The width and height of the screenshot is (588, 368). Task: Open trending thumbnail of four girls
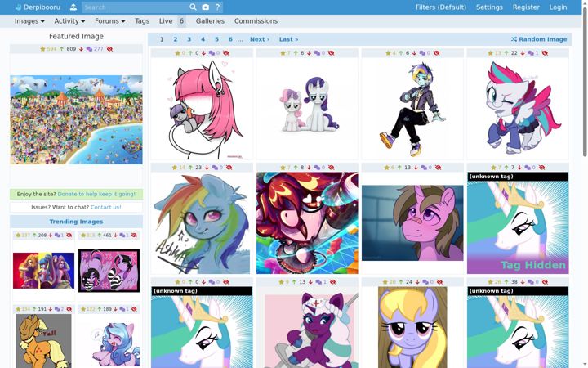(43, 271)
